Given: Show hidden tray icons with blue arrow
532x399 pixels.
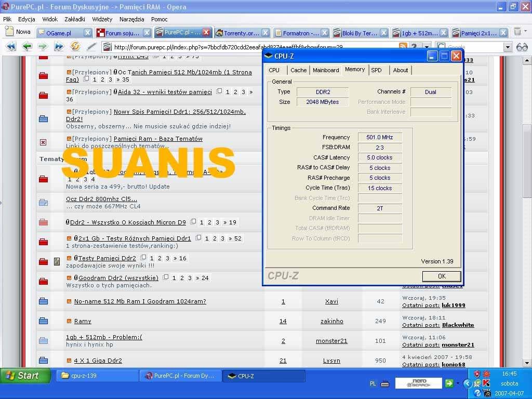Looking at the screenshot, I should (467, 383).
